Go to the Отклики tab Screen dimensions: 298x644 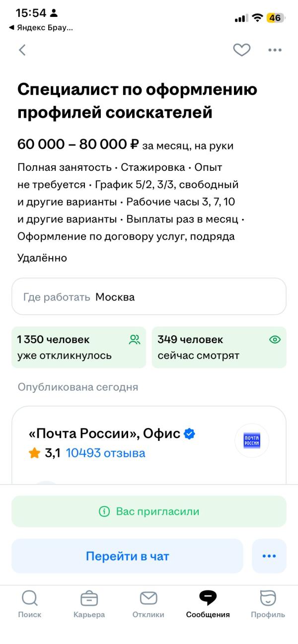[148, 604]
